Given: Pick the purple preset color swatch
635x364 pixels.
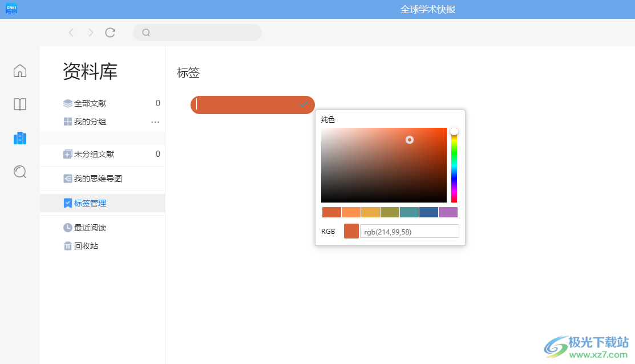Looking at the screenshot, I should 448,212.
